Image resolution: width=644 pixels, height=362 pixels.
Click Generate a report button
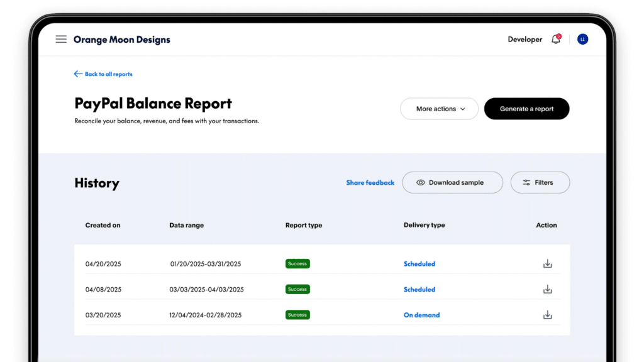tap(526, 109)
